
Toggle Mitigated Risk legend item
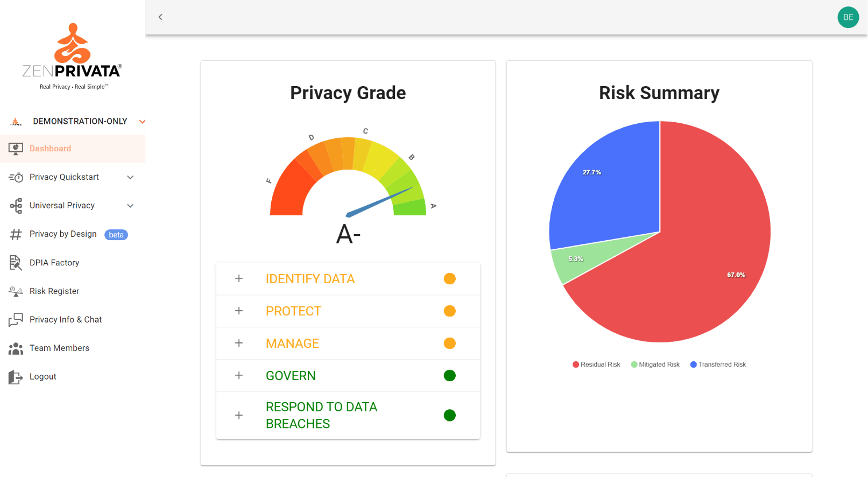click(655, 364)
